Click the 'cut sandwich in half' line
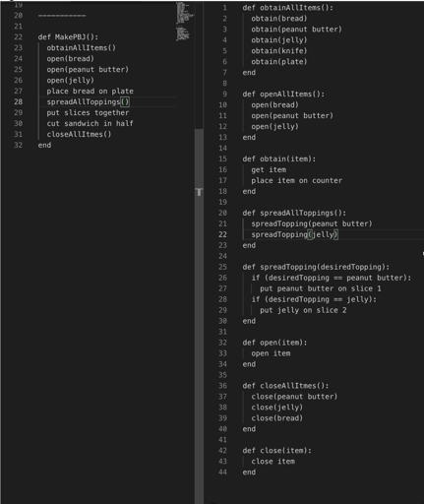Screen dimensions: 424x504 tap(90, 123)
